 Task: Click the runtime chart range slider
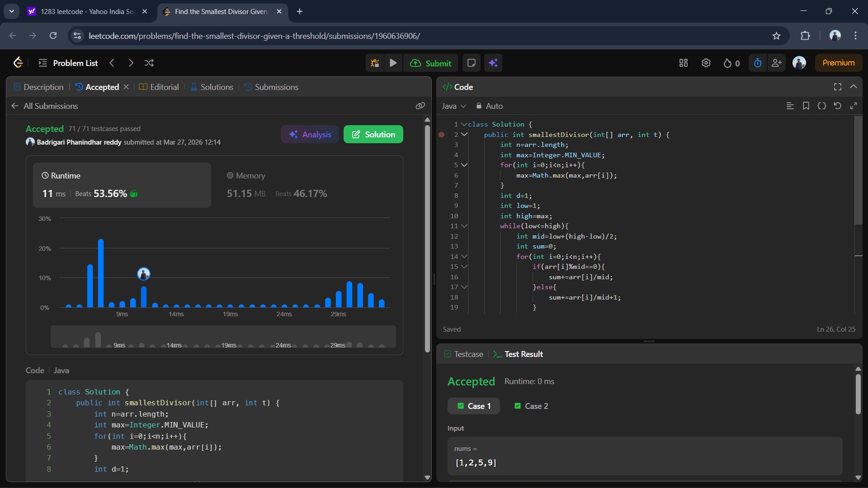223,337
